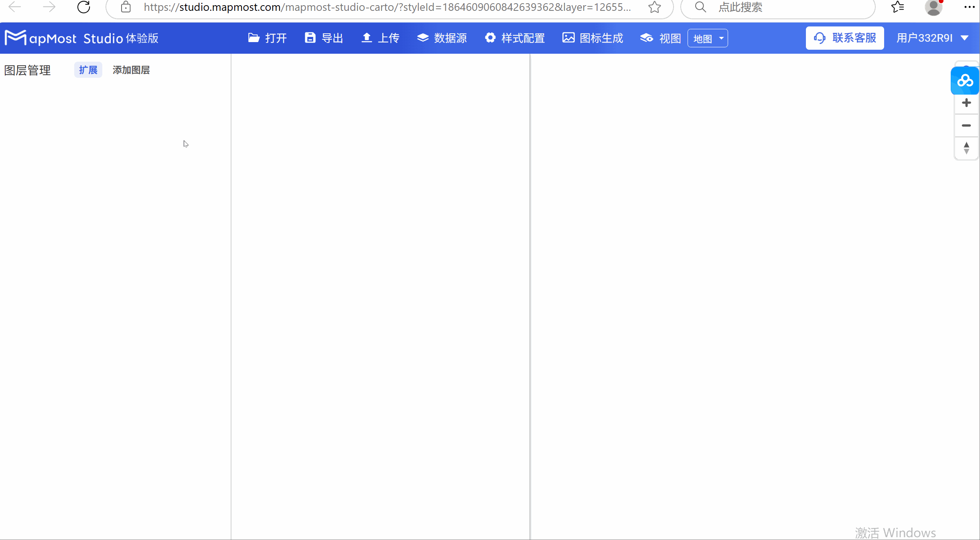Click the View (视图) eye icon

(x=646, y=38)
